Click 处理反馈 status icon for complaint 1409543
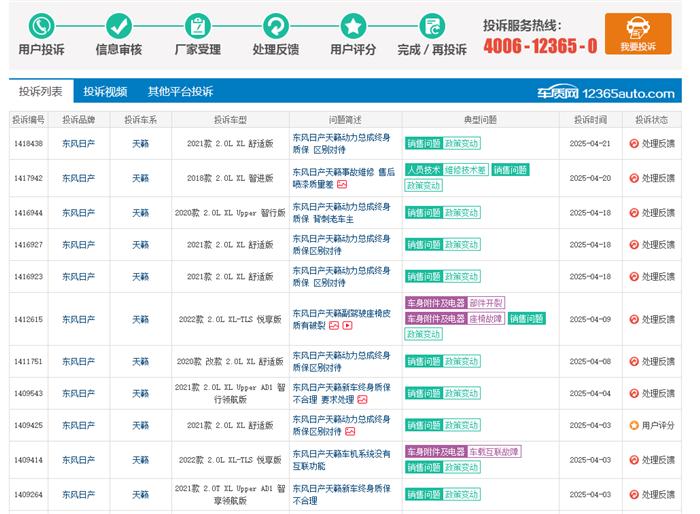The width and height of the screenshot is (700, 514). (x=634, y=393)
